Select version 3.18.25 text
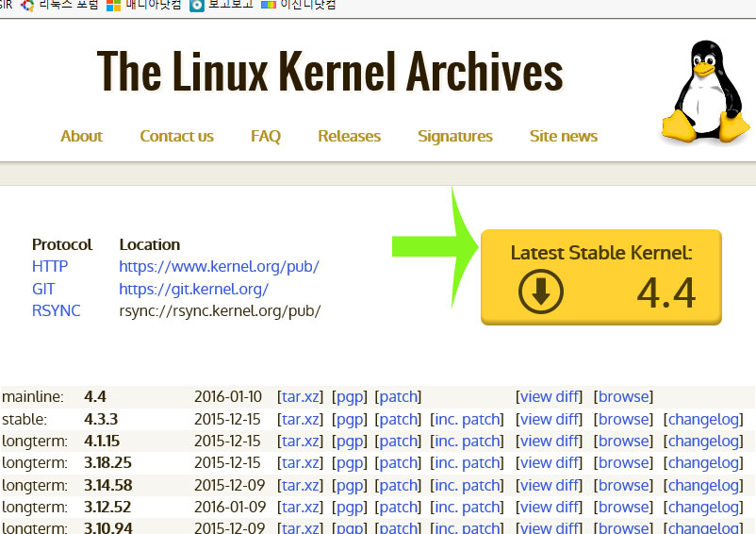This screenshot has width=756, height=534. [x=107, y=462]
